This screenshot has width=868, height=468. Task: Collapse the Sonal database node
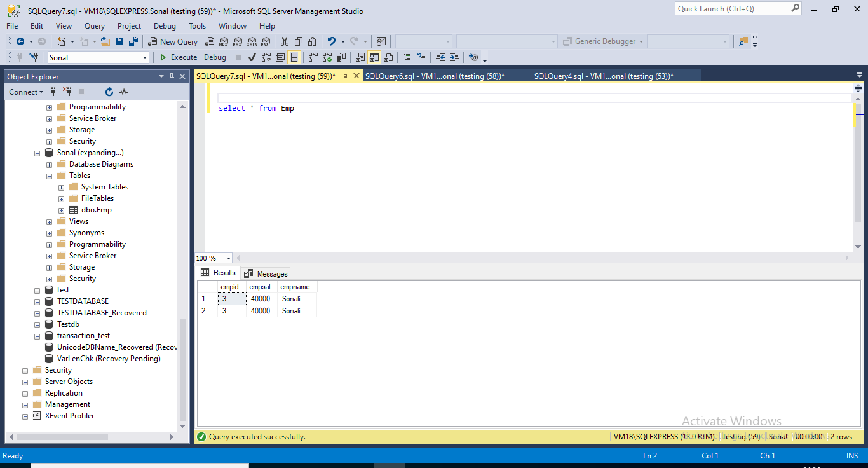pyautogui.click(x=37, y=153)
